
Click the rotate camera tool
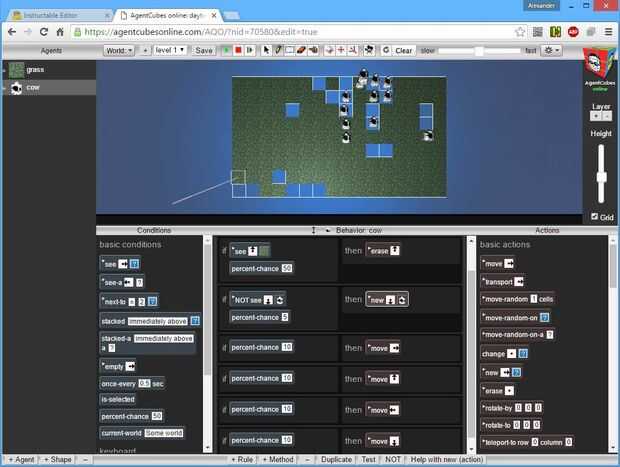(329, 50)
